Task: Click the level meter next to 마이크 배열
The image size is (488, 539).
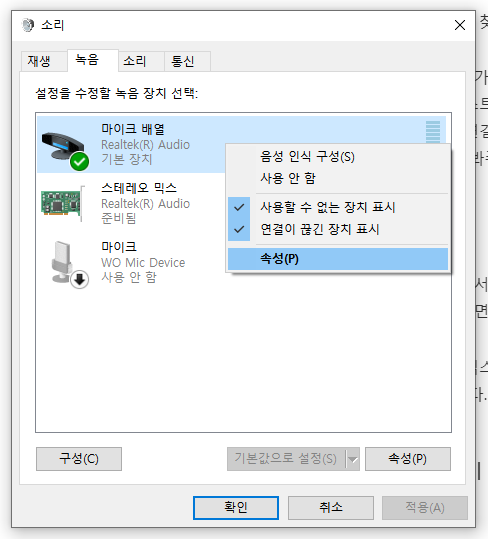Action: pyautogui.click(x=433, y=132)
